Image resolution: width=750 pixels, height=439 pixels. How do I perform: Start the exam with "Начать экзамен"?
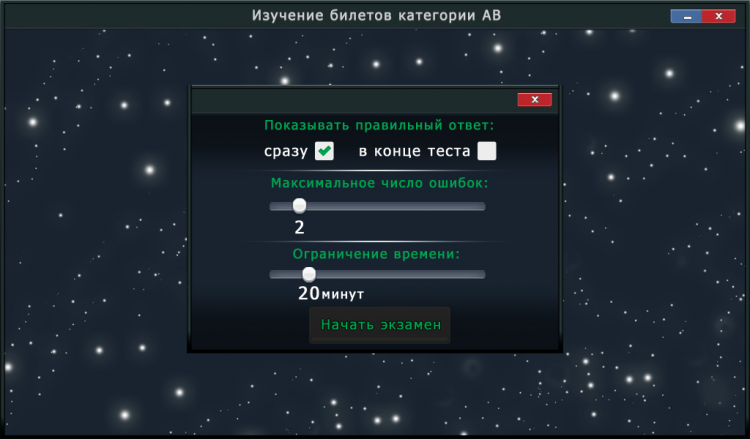pyautogui.click(x=380, y=325)
